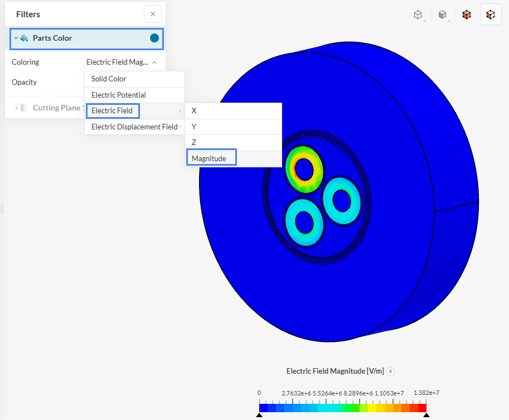Screen dimensions: 509x420
Task: Pick the Y component of Electric Field
Action: click(x=194, y=127)
